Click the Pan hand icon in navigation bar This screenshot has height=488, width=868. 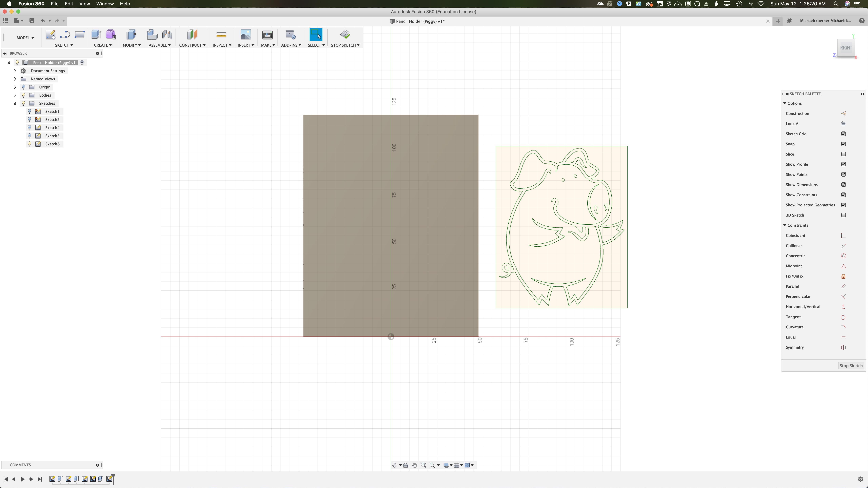(415, 465)
